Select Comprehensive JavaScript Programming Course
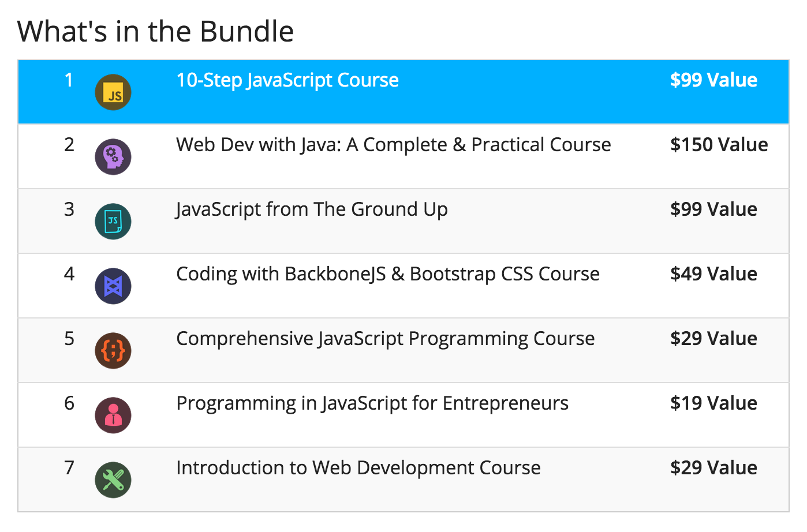 click(386, 339)
